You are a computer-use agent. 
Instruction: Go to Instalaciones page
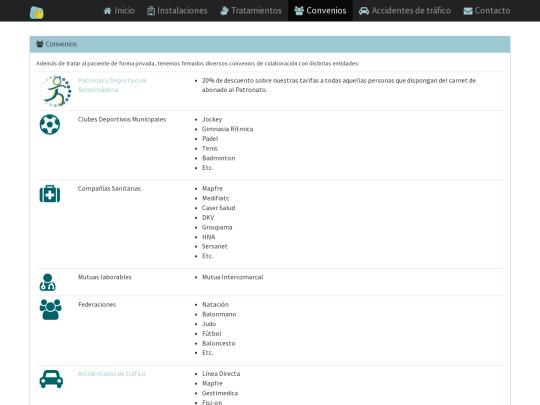click(x=177, y=11)
